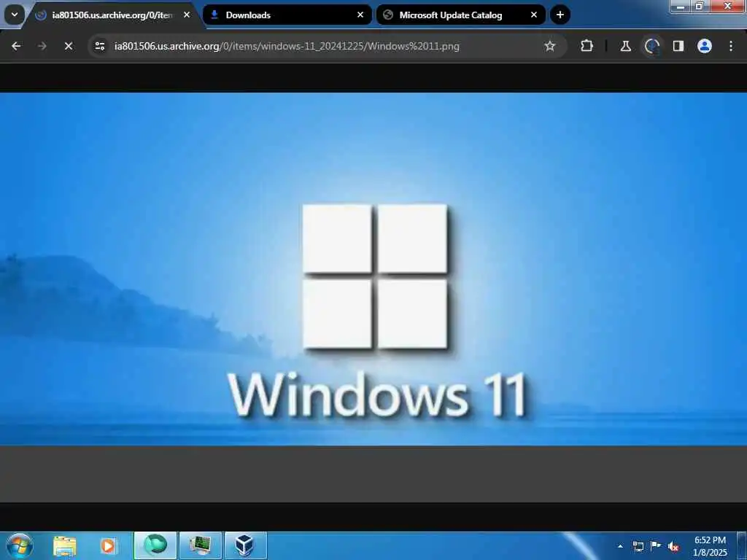Stop loading the page
This screenshot has height=560, width=747.
(x=68, y=46)
